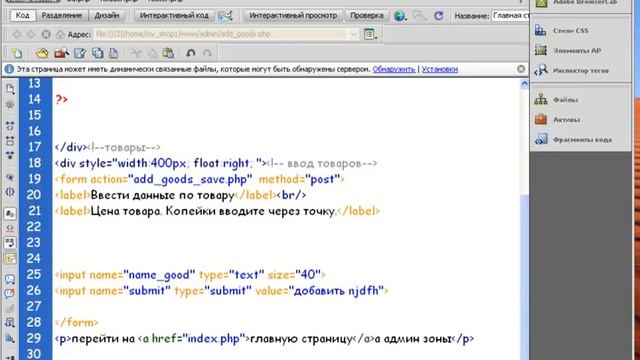This screenshot has height=360, width=640.
Task: Save the document with Save icon
Action: coord(80,53)
